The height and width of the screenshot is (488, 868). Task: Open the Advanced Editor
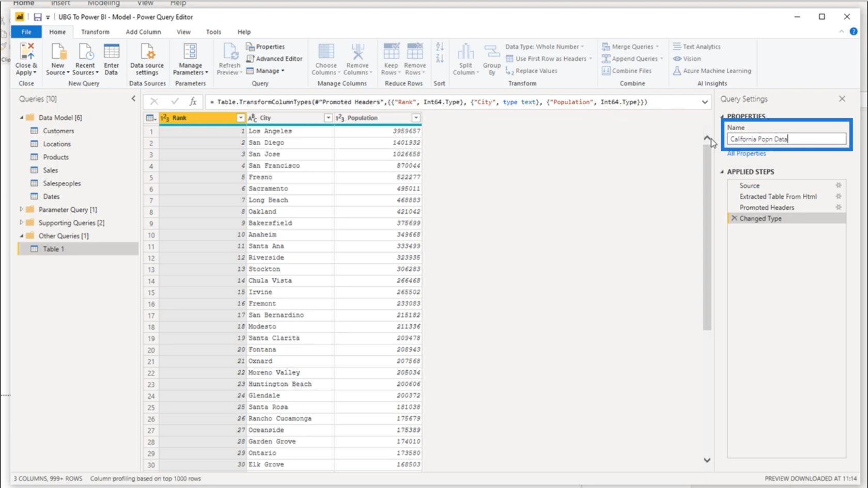point(274,59)
